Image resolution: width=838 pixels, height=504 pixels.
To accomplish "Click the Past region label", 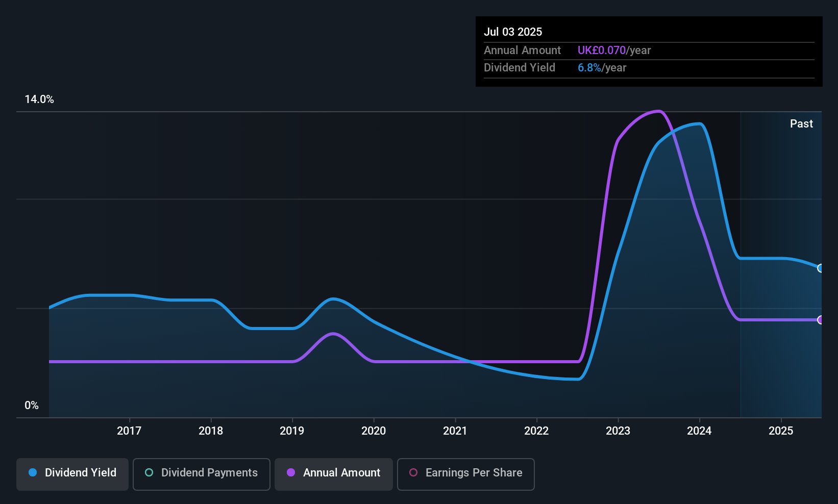I will coord(801,123).
